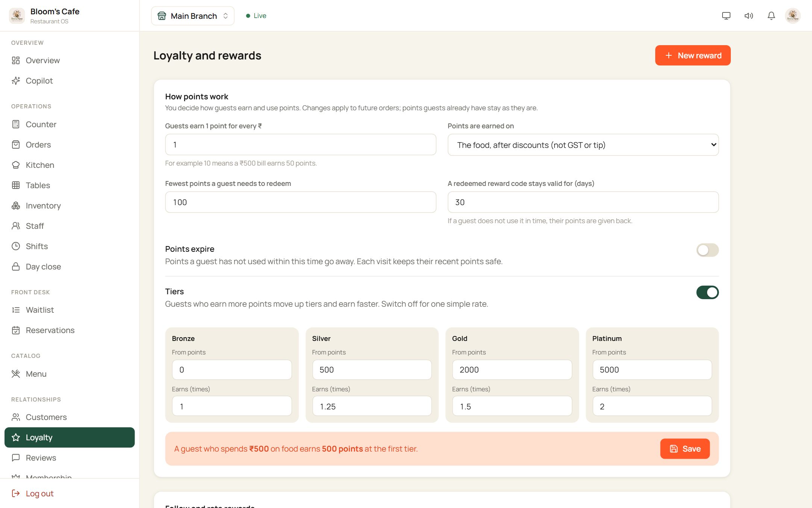Click the Tables grid icon
This screenshot has height=508, width=812.
[x=16, y=186]
